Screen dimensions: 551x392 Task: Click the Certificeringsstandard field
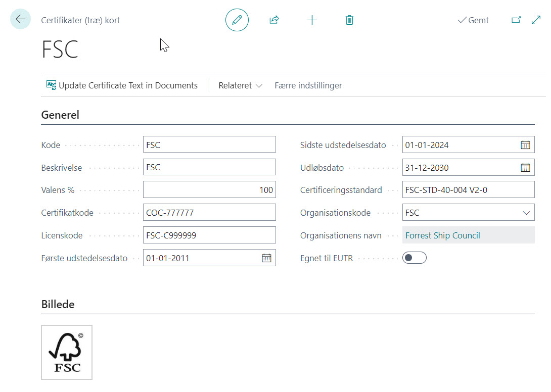pos(469,190)
